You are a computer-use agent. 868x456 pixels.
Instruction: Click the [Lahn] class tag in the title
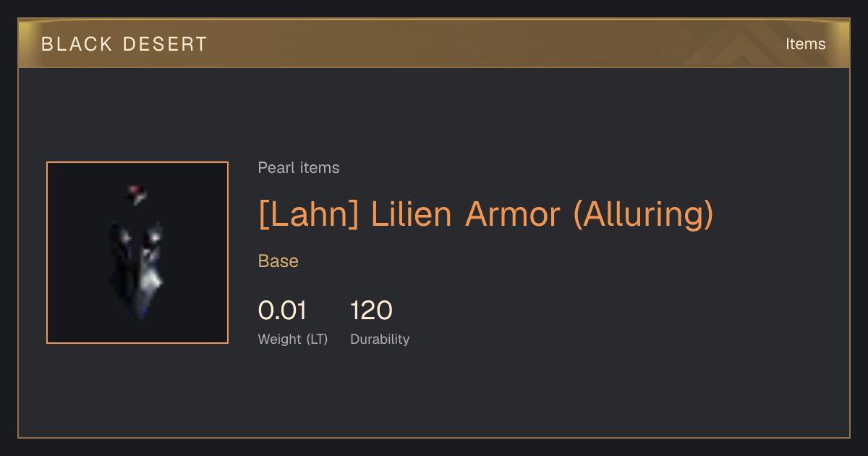pyautogui.click(x=309, y=215)
